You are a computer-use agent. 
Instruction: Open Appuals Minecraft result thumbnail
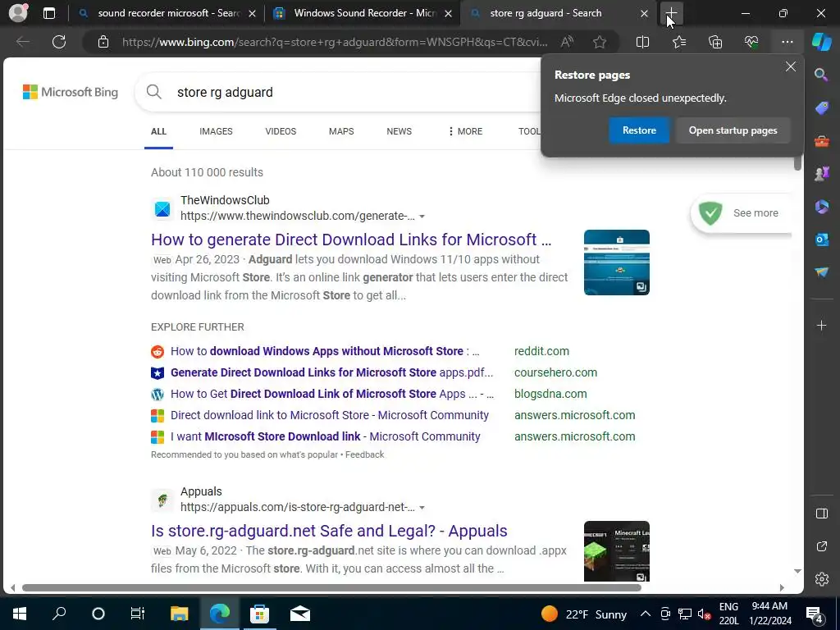[x=617, y=550]
